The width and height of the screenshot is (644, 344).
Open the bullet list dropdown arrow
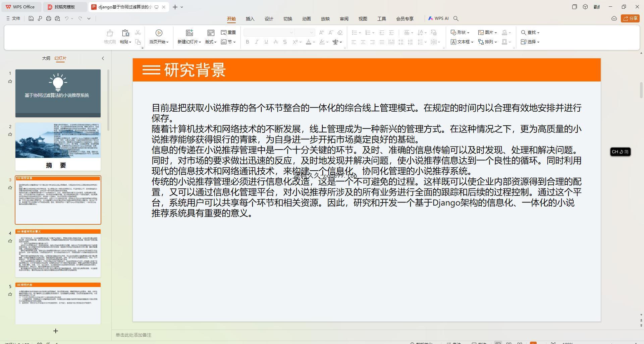[x=360, y=33]
